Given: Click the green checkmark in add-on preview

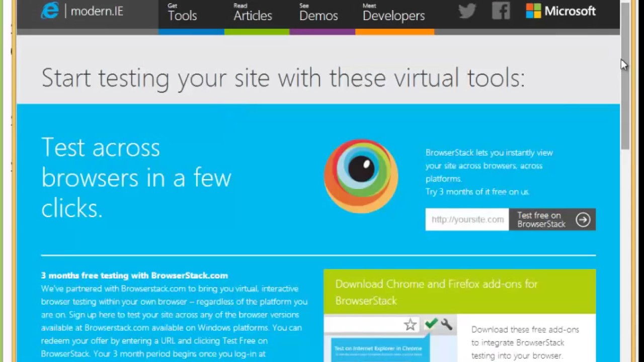Looking at the screenshot, I should (x=431, y=324).
